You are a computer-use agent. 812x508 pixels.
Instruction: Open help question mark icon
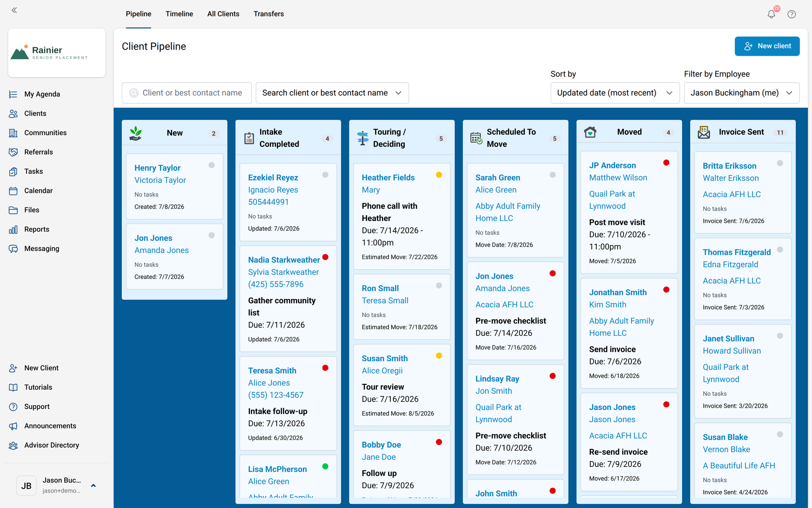(x=792, y=14)
